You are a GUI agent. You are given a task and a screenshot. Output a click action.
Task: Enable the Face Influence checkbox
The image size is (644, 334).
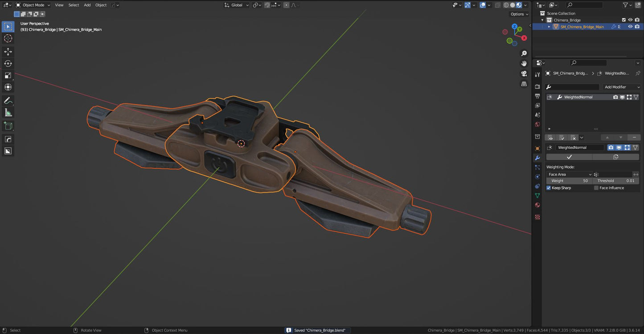(x=596, y=188)
